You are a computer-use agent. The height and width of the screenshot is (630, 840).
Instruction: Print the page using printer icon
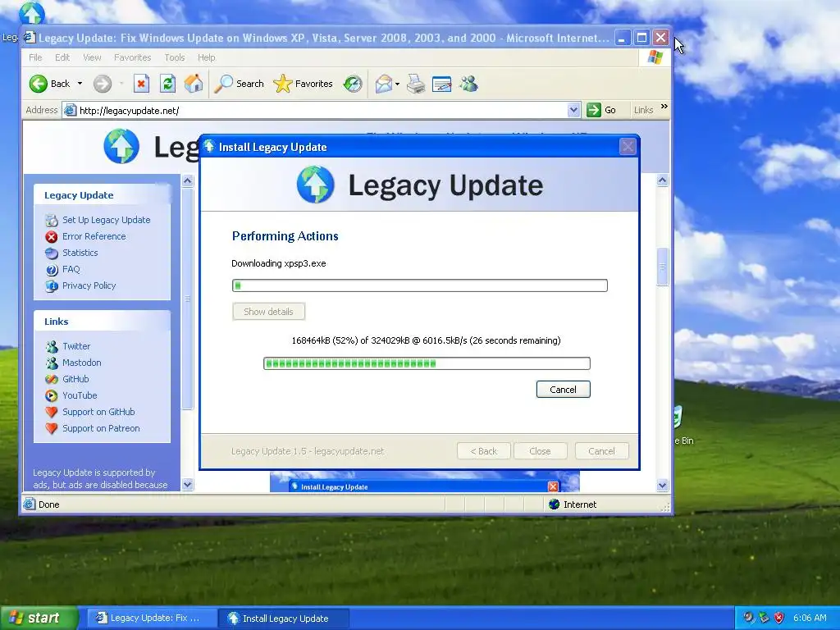416,84
